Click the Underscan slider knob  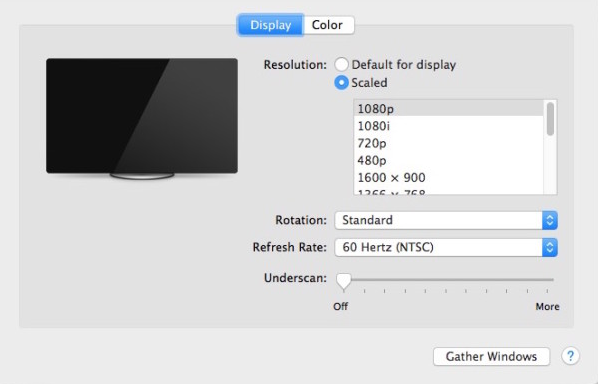point(344,281)
